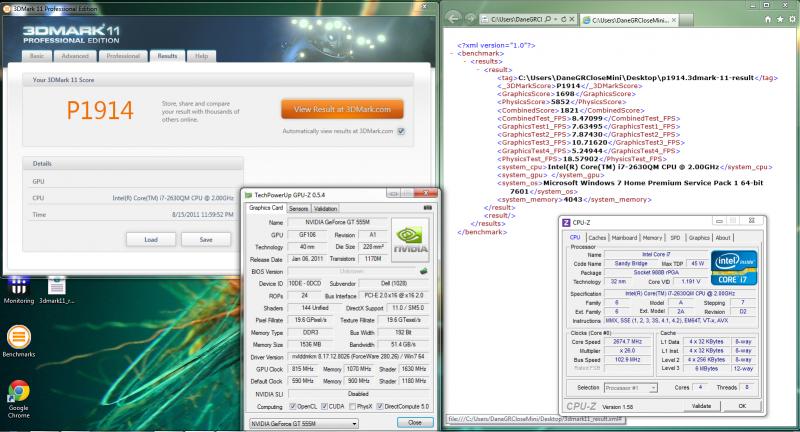Viewport: 800px width, 432px height.
Task: Click the Intel Core i7 logo in CPU-Z
Action: pos(734,267)
